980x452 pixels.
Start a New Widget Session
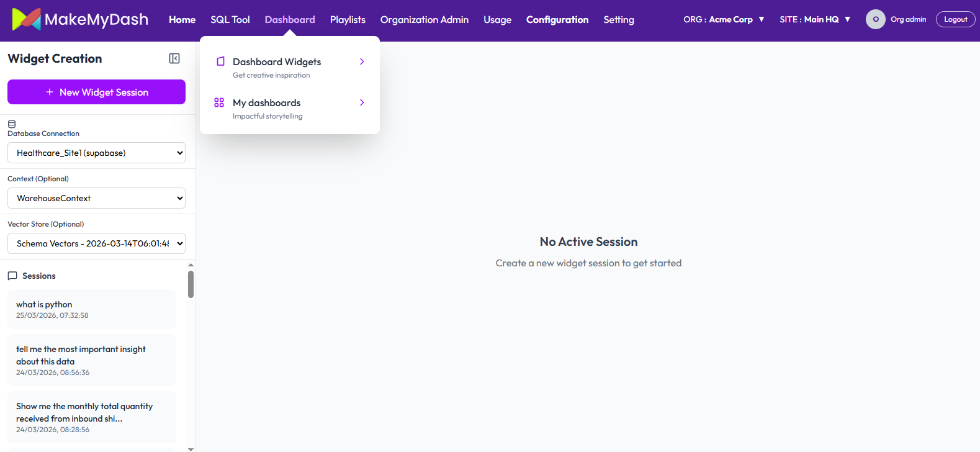click(x=96, y=92)
